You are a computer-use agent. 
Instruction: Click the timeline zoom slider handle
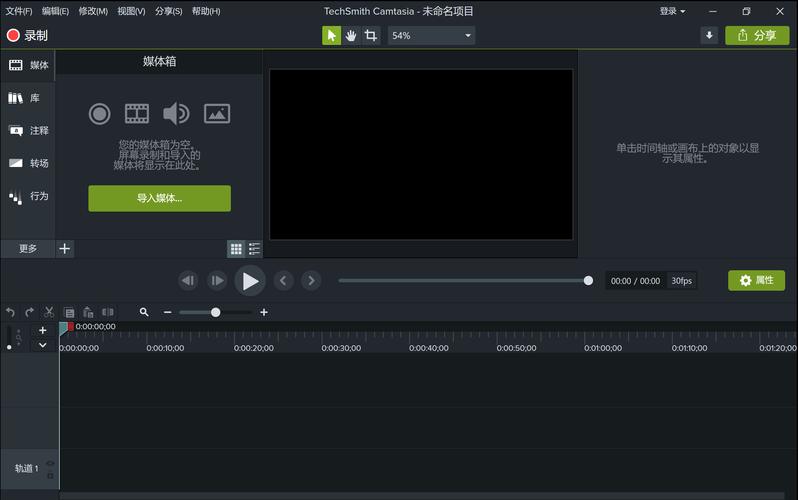click(215, 312)
